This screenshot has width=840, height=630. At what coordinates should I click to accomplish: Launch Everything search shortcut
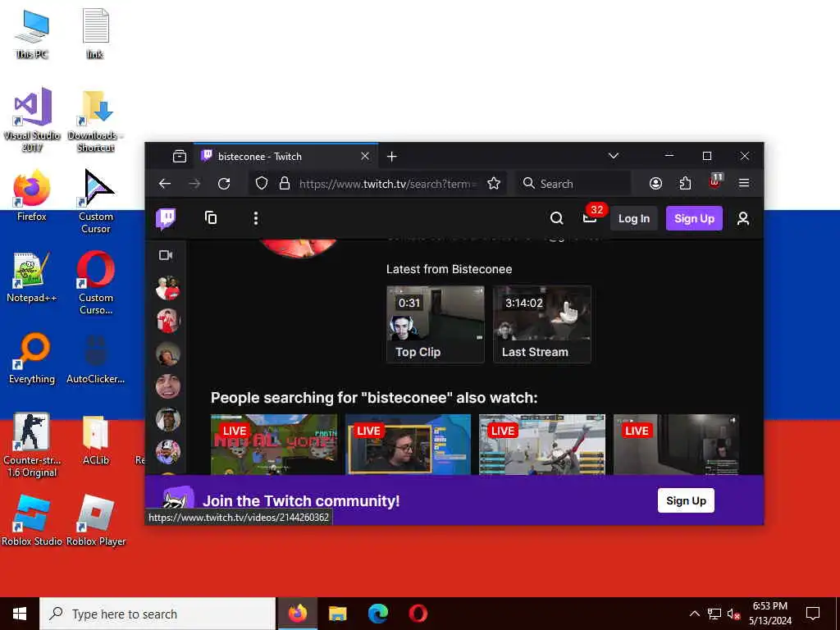[32, 358]
